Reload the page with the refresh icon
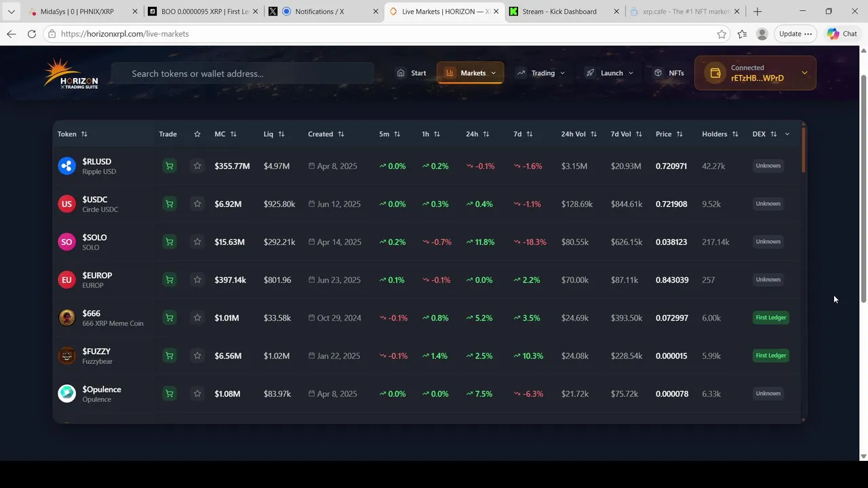The height and width of the screenshot is (488, 868). (32, 34)
